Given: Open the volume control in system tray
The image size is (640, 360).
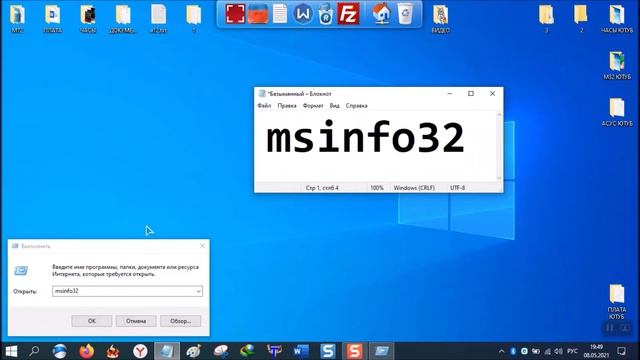Looking at the screenshot, I should click(558, 351).
